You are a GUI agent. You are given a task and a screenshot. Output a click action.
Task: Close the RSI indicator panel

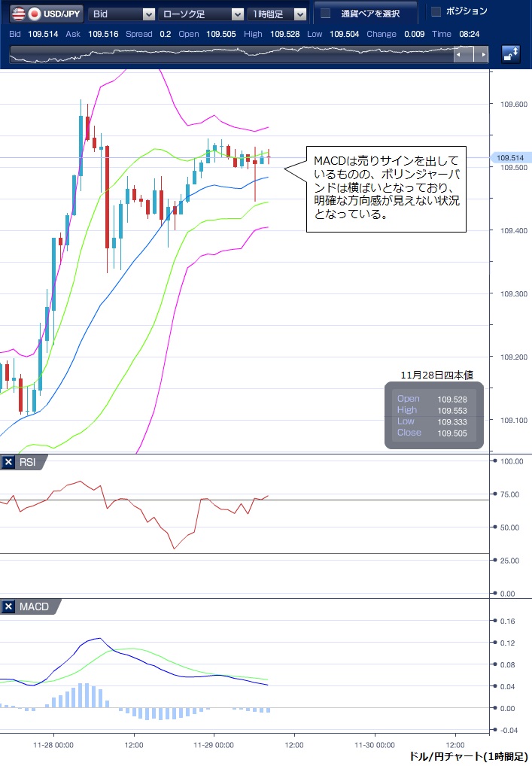tap(8, 462)
